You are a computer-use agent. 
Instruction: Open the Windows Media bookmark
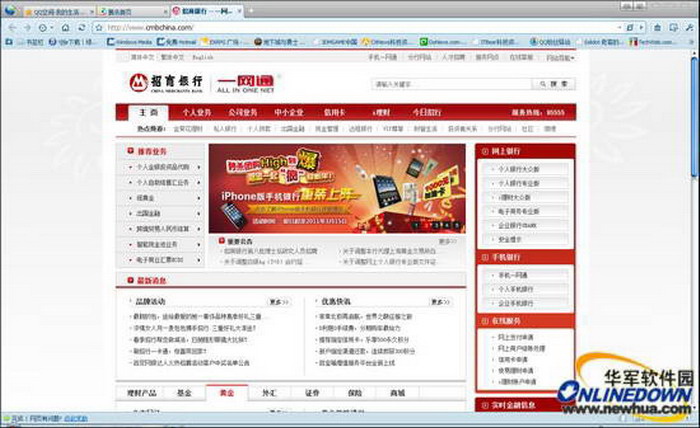[x=130, y=42]
